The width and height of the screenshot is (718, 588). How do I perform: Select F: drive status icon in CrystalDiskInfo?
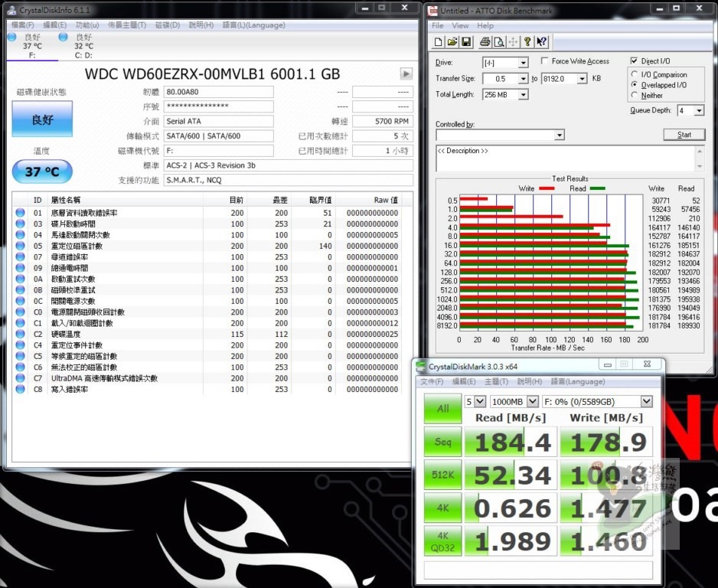[12, 37]
